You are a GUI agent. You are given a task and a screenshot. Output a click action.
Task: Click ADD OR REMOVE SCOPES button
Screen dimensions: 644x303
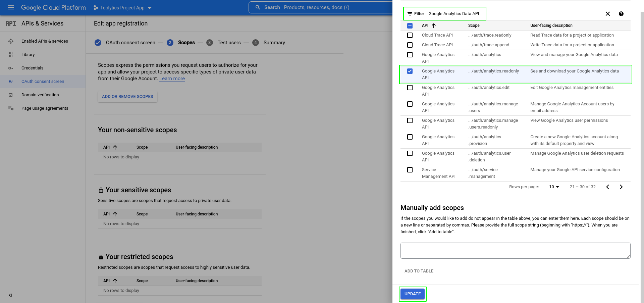click(x=127, y=97)
